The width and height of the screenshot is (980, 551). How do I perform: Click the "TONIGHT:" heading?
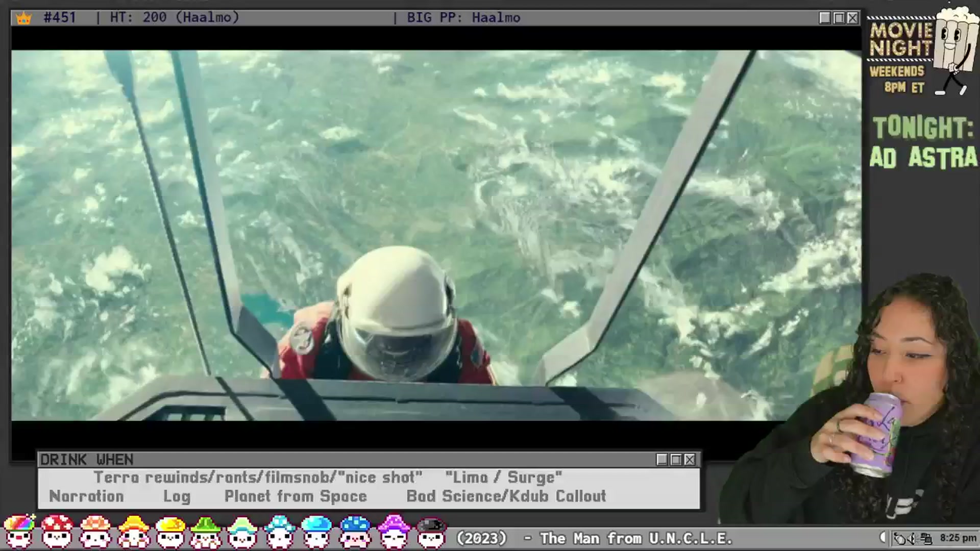[923, 128]
